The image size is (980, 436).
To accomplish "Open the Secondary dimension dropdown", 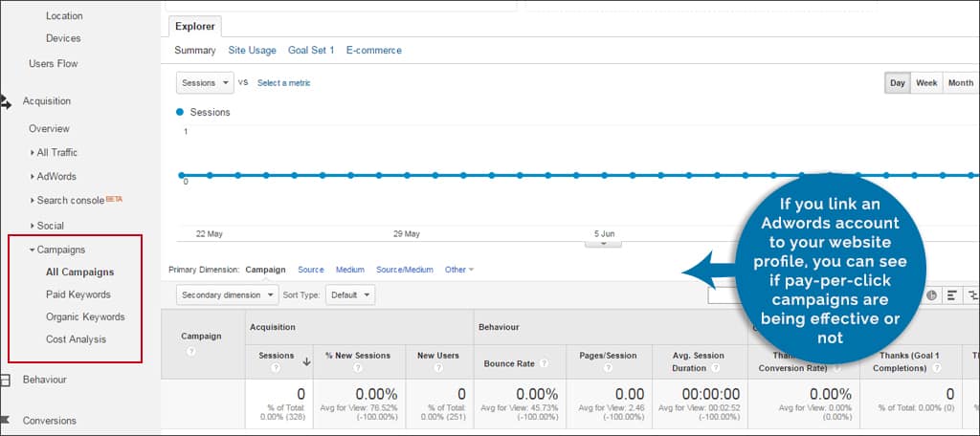I will (228, 294).
